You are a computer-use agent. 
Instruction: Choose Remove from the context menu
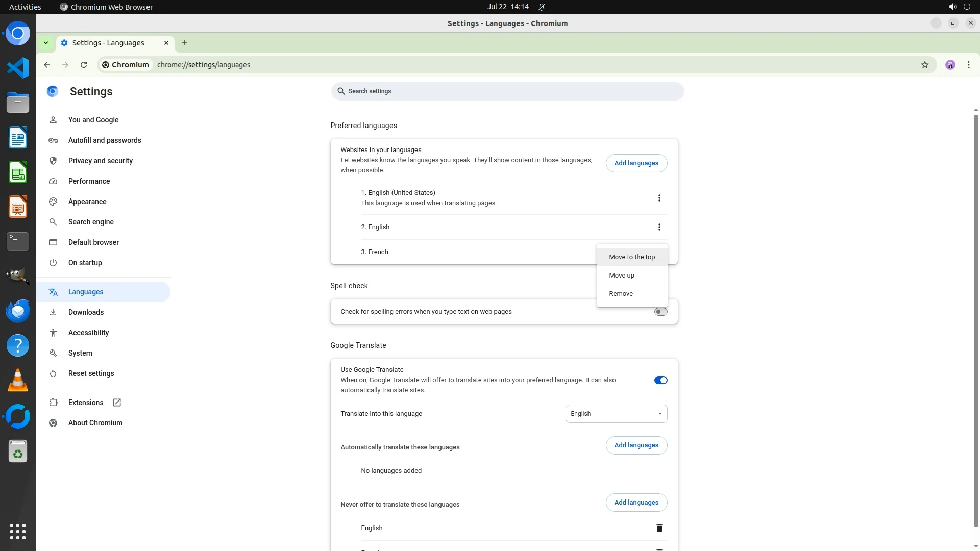[621, 294]
